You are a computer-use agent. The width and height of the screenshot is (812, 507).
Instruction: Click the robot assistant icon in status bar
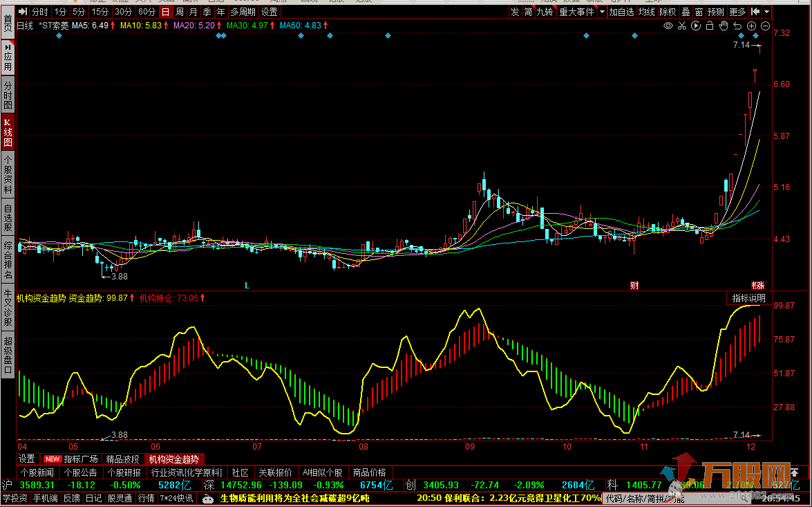207,499
